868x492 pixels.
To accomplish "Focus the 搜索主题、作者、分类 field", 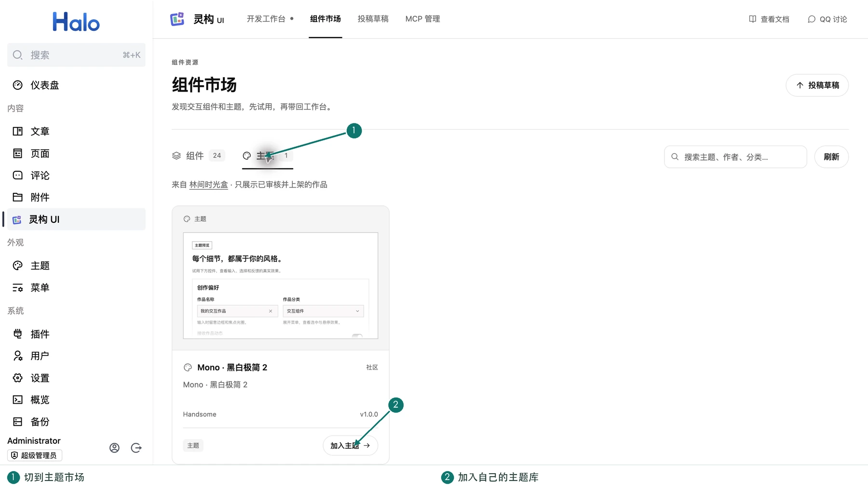I will (735, 157).
